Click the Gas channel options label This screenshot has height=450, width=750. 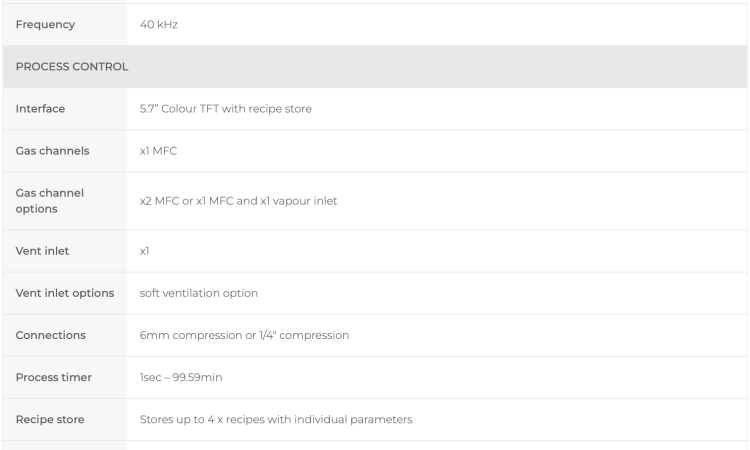(50, 201)
